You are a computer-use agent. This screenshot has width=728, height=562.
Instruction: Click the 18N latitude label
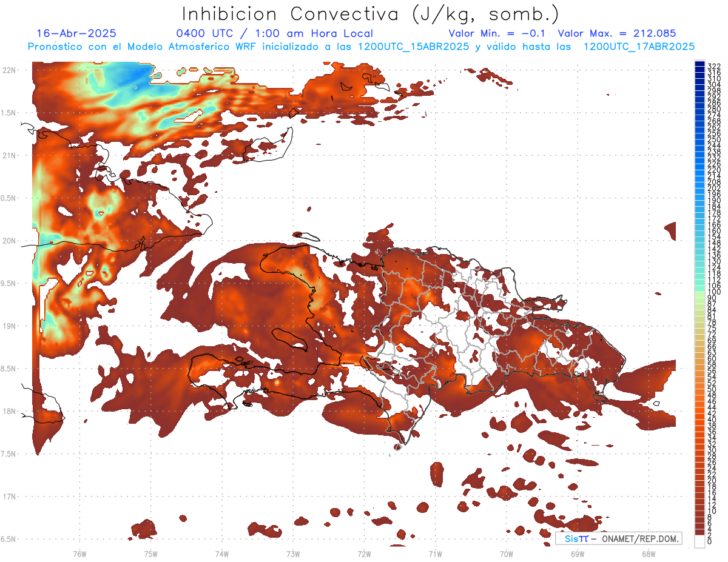10,411
